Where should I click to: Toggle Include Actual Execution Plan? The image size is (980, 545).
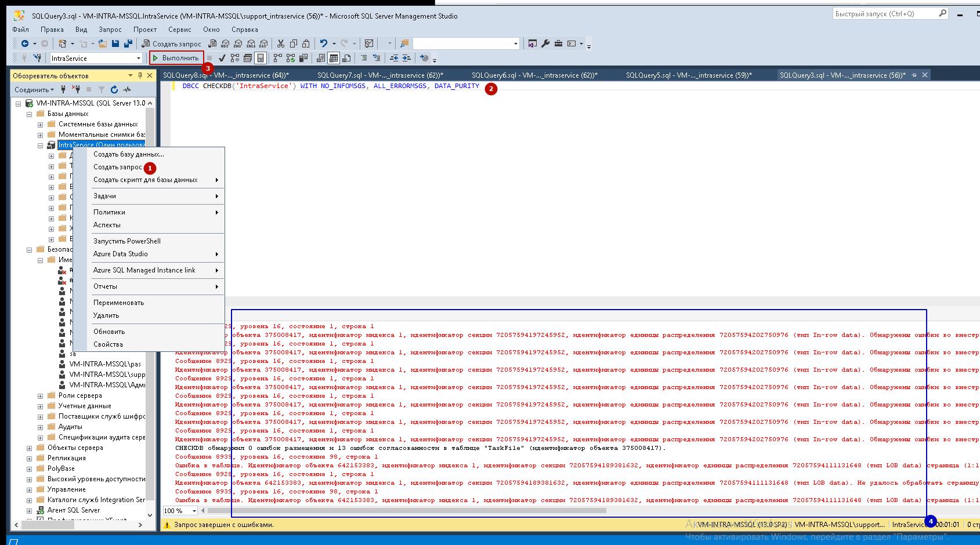click(278, 58)
